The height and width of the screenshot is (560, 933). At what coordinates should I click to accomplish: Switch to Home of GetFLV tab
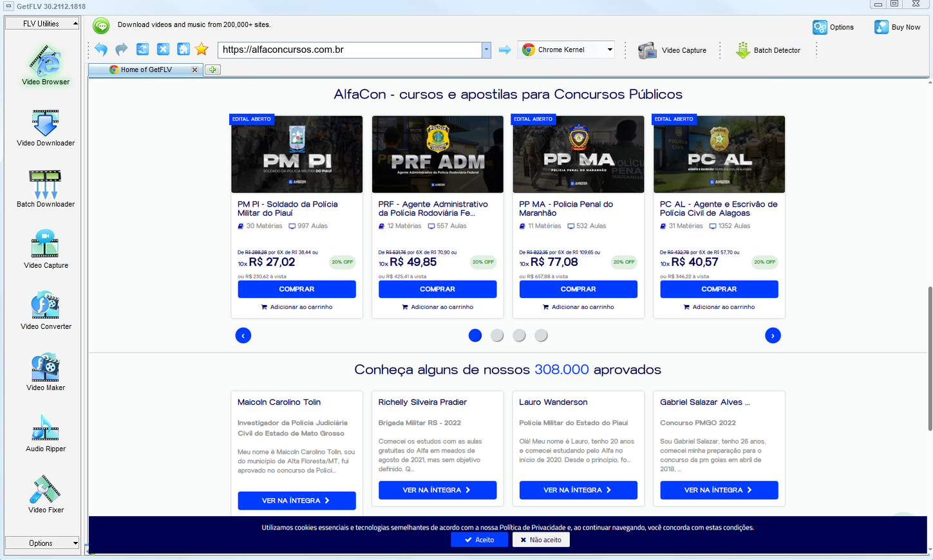pos(146,70)
